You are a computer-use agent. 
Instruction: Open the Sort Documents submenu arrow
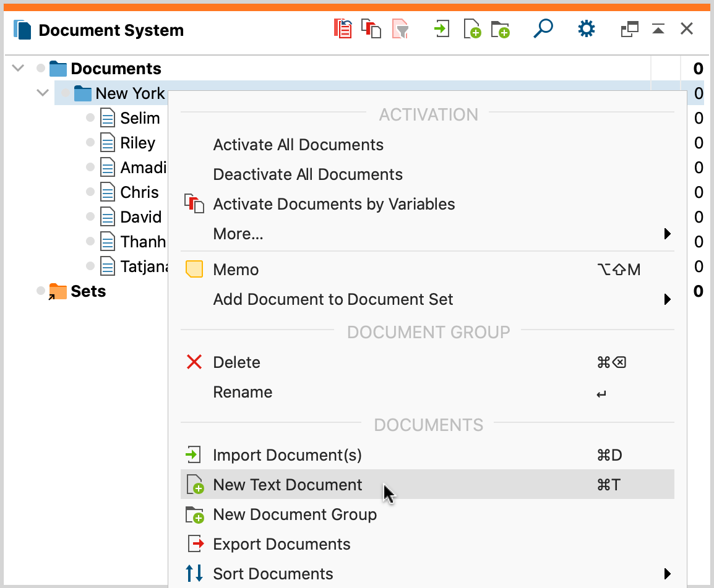[x=667, y=574]
